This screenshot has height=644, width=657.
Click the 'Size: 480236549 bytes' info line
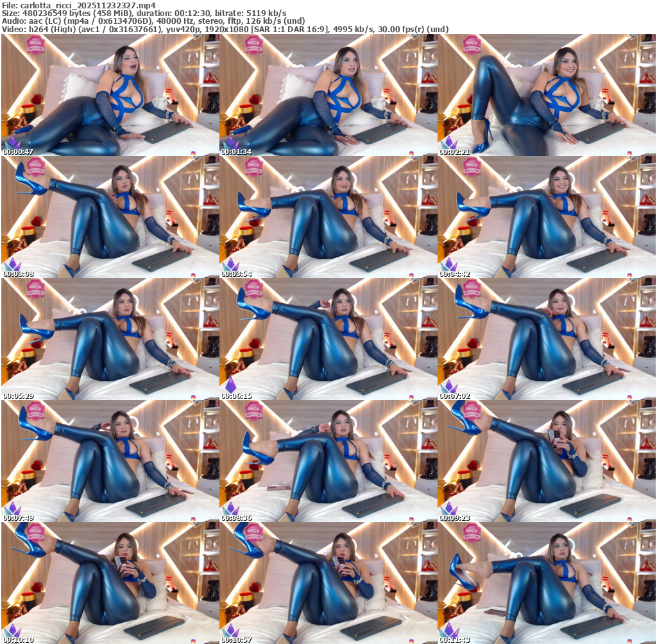[x=144, y=13]
